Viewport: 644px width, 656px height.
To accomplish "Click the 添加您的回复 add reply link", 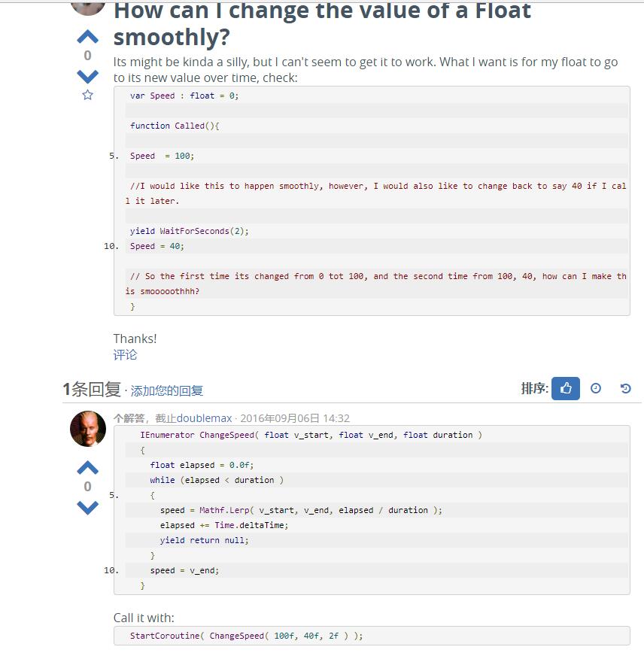I will [166, 390].
